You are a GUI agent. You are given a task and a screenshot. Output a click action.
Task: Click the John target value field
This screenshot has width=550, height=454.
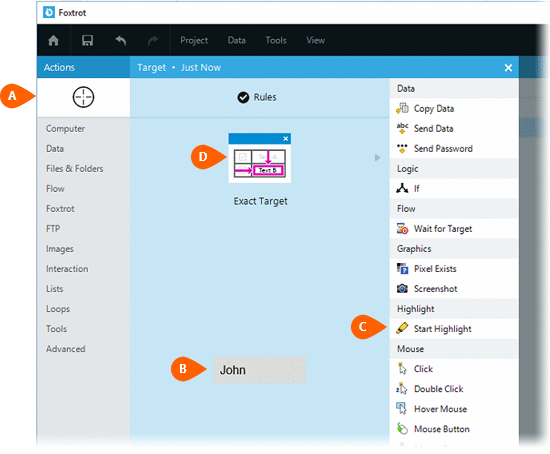coord(260,370)
